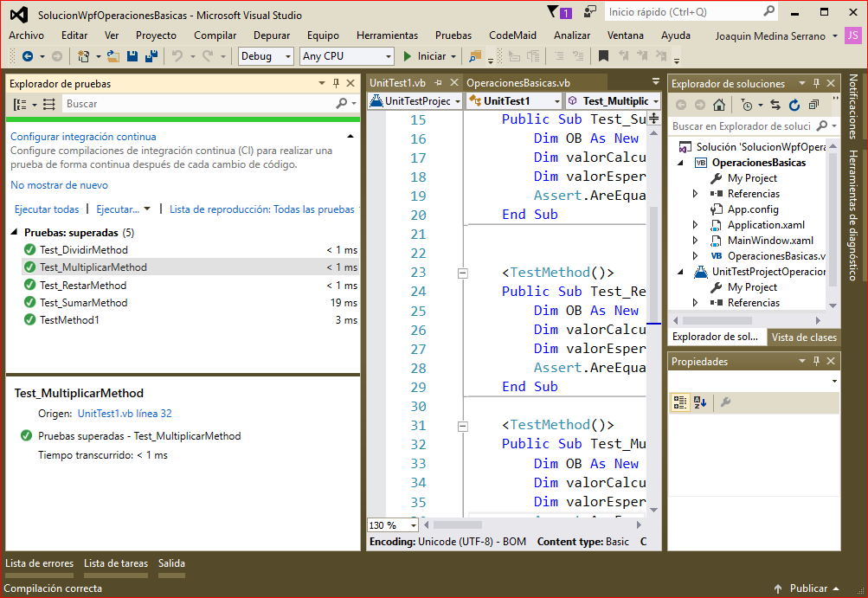
Task: Collapse the OperacionesBasicas project node
Action: [680, 163]
